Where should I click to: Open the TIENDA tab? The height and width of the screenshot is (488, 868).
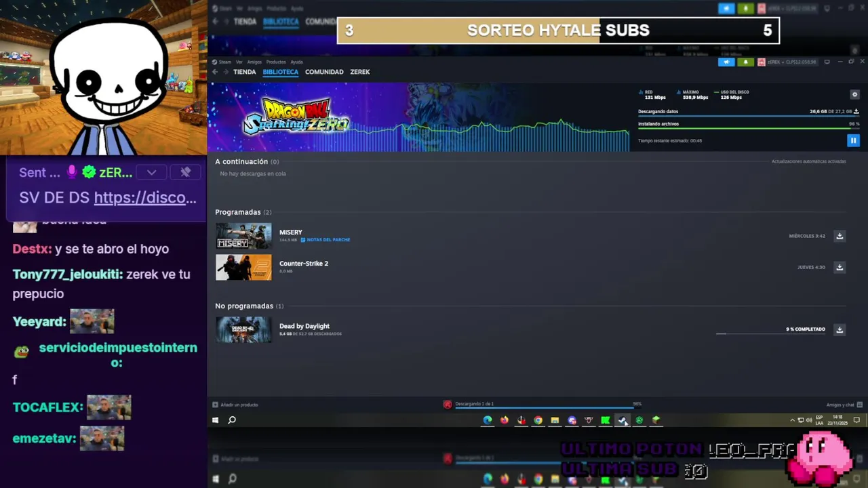click(x=245, y=72)
